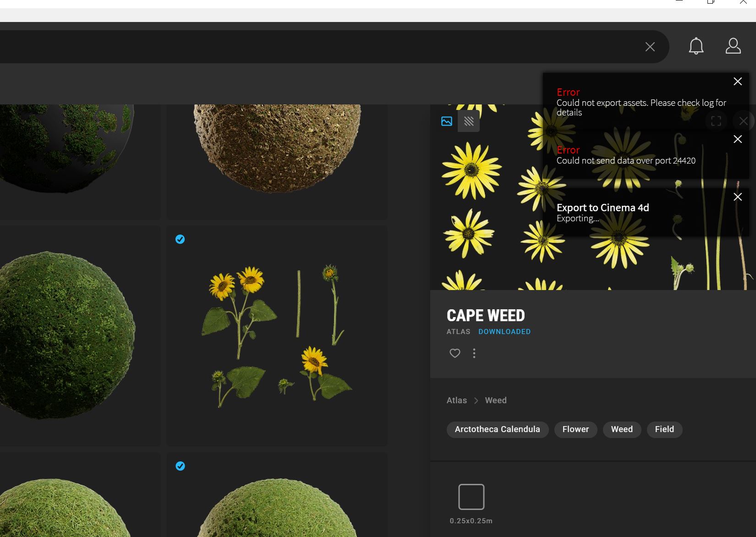
Task: Open the notifications bell
Action: [696, 46]
